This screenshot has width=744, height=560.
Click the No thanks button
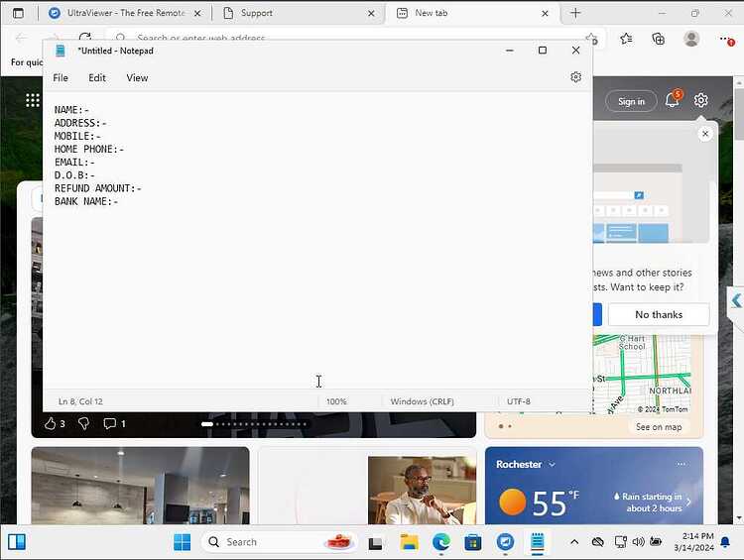[x=659, y=314]
